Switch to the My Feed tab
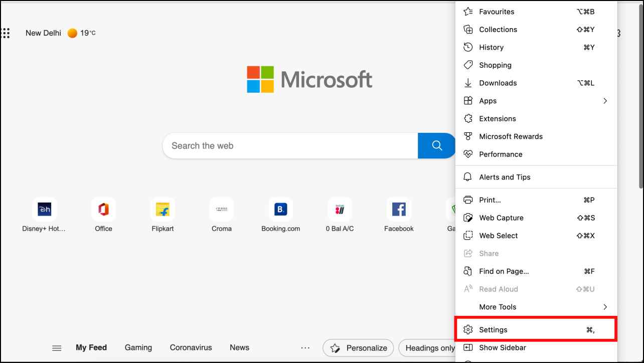Screen dimensions: 644x363 point(91,347)
